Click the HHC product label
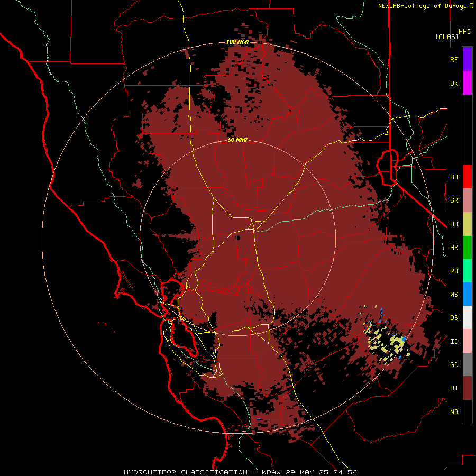 464,32
